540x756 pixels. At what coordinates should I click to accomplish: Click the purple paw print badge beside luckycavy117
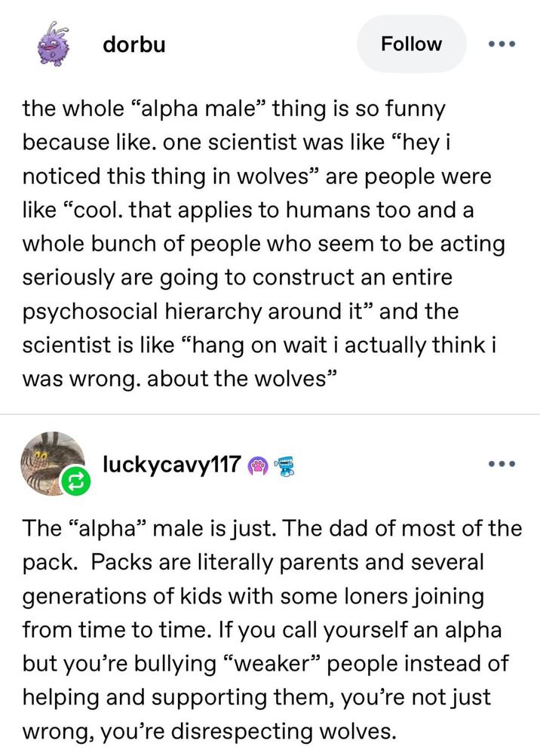[259, 466]
